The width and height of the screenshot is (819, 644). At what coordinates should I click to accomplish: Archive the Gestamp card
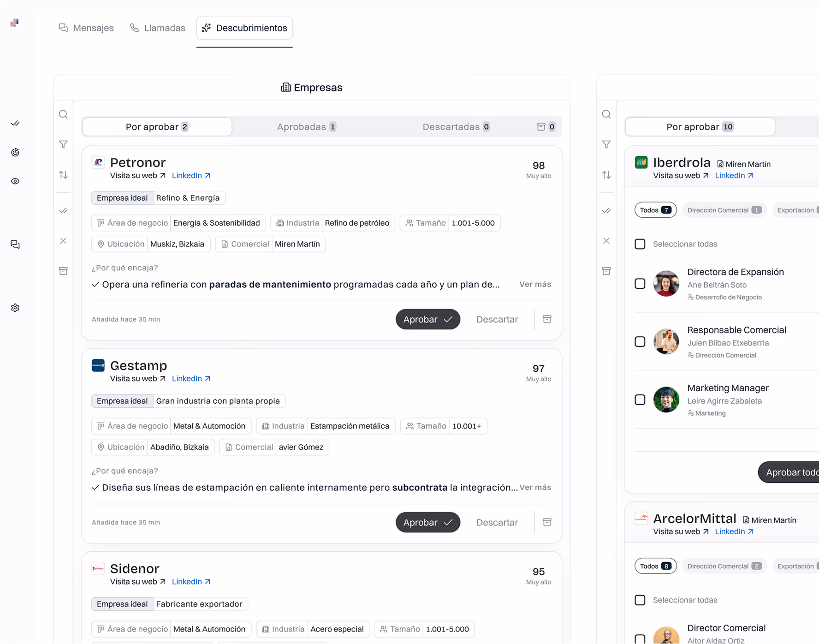[x=547, y=522]
